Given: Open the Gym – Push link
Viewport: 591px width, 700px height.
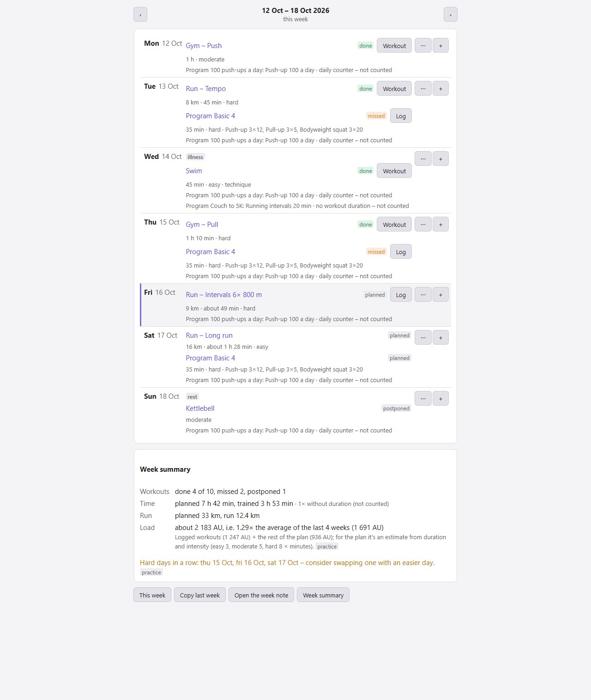Looking at the screenshot, I should point(204,46).
